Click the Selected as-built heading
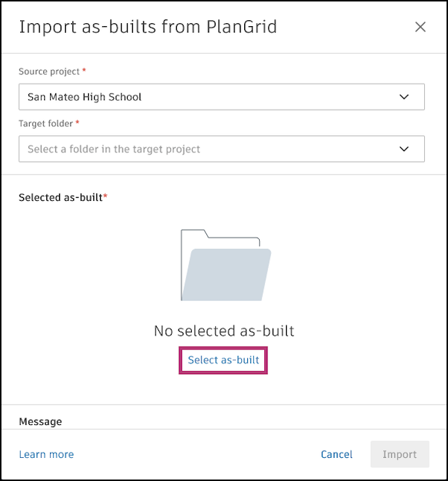448x481 pixels. pos(60,197)
